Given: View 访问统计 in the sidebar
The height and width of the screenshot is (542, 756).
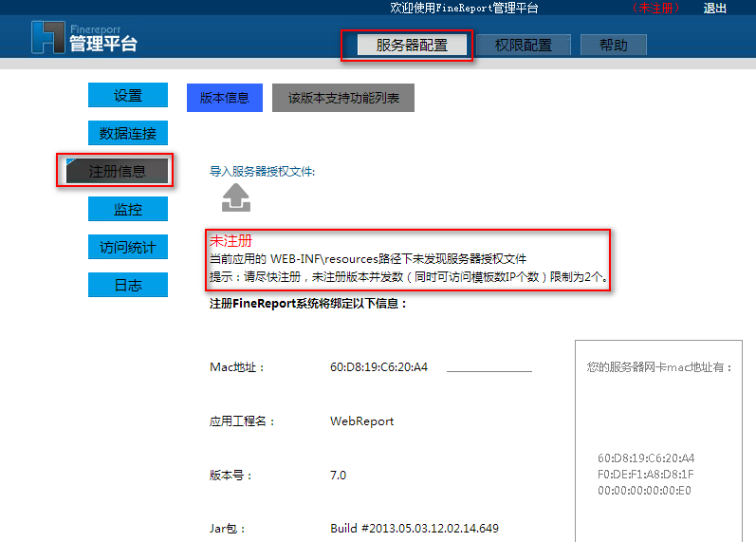Looking at the screenshot, I should 128,247.
